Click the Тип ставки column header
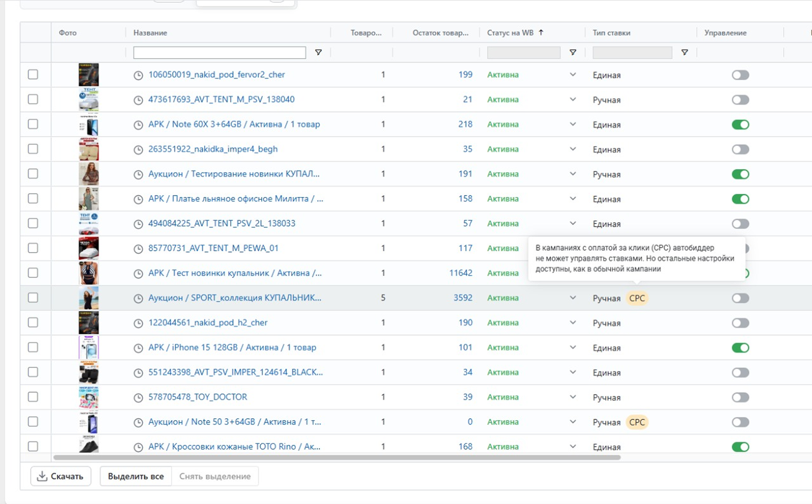 coord(611,33)
